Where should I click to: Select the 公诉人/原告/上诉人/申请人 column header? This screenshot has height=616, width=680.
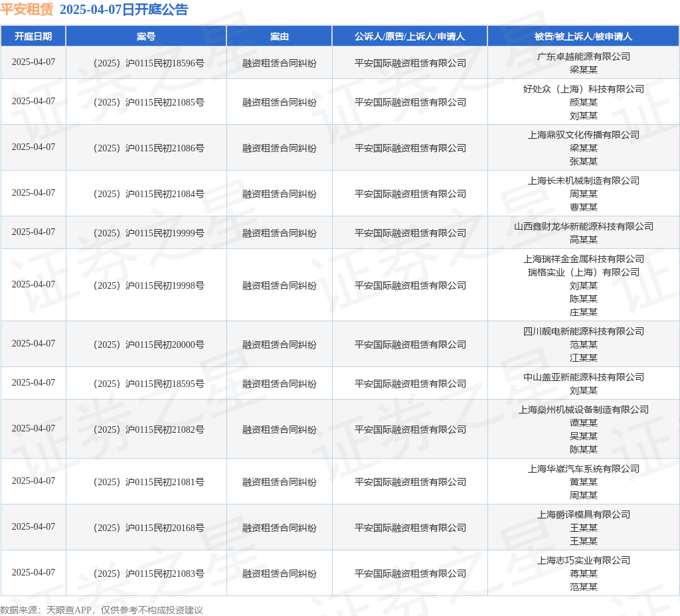(410, 37)
